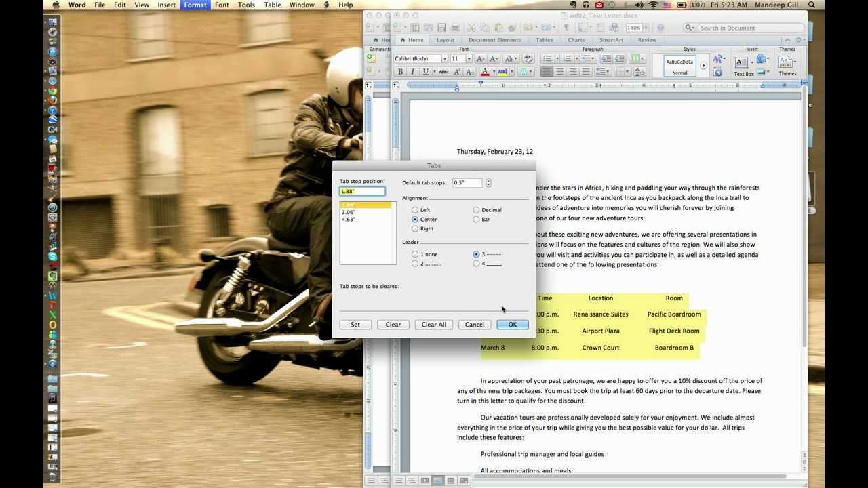The width and height of the screenshot is (868, 488).
Task: Click the superscript button
Action: coord(457,72)
